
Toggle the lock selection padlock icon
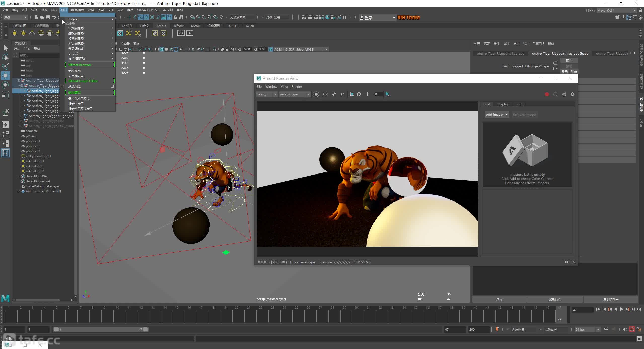click(175, 17)
